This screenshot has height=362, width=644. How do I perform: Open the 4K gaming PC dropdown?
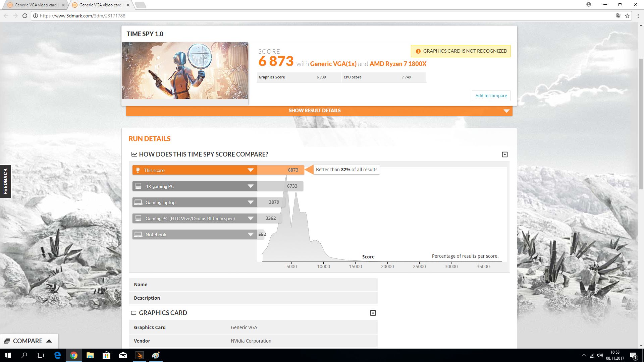[250, 186]
